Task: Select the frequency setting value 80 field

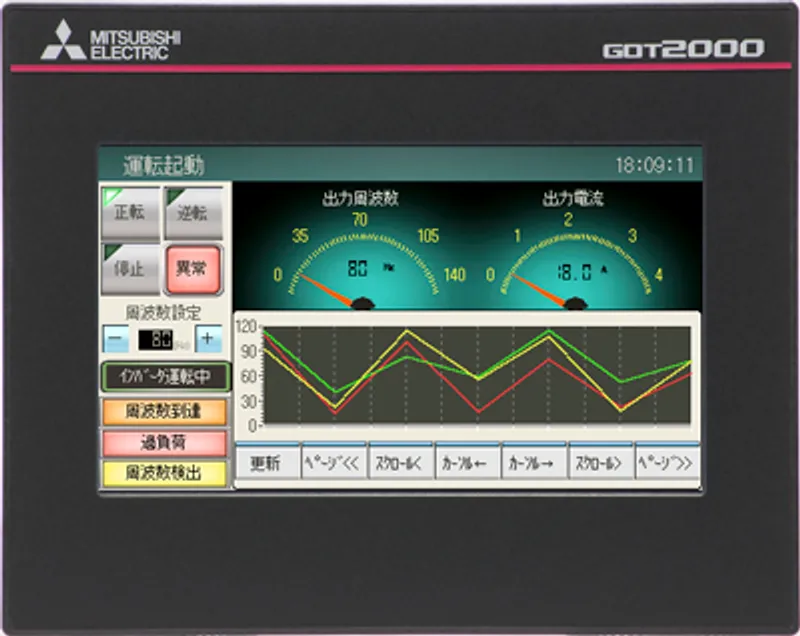Action: 156,339
